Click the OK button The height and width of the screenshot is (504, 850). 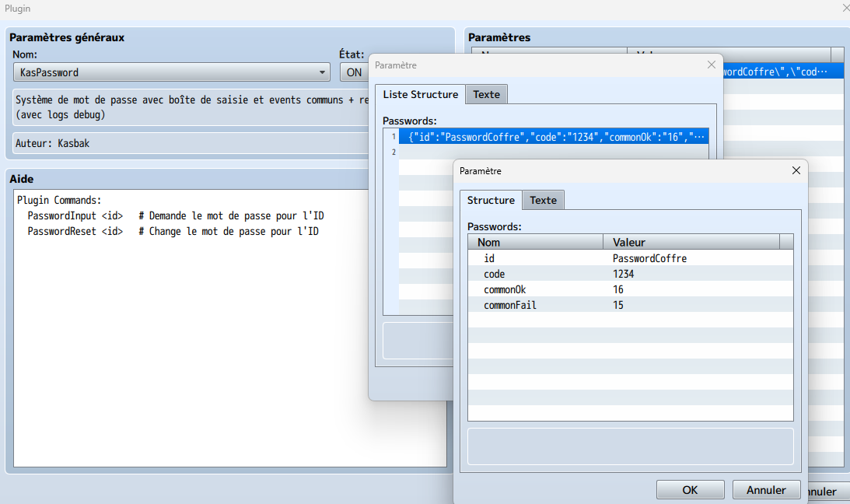[690, 490]
